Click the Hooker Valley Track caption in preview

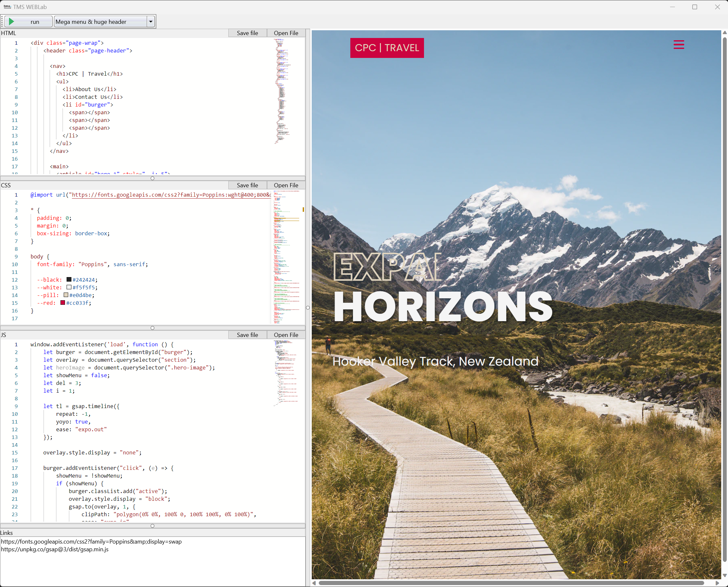point(435,361)
